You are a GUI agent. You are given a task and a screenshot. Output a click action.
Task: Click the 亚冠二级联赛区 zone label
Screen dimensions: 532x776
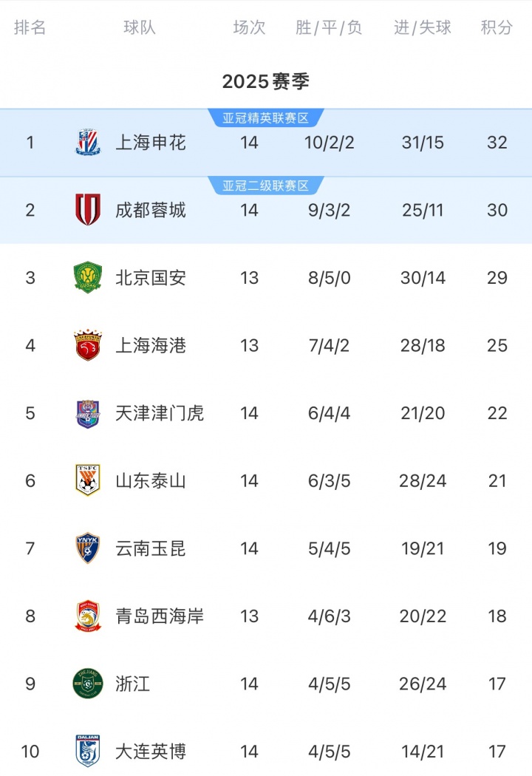coord(265,186)
